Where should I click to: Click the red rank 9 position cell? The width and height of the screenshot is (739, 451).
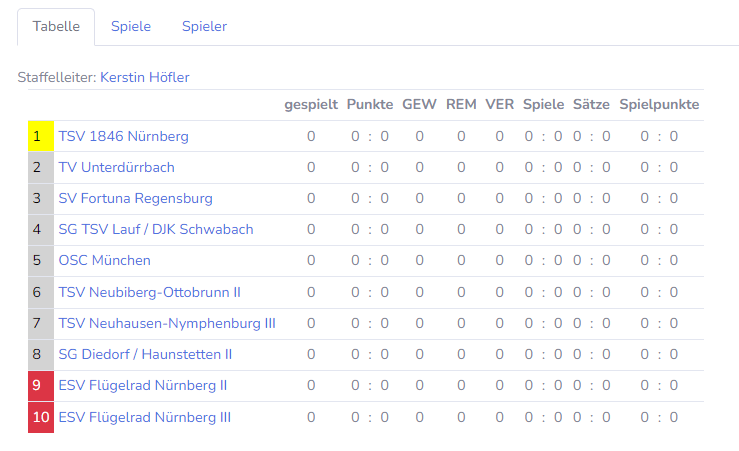(37, 385)
